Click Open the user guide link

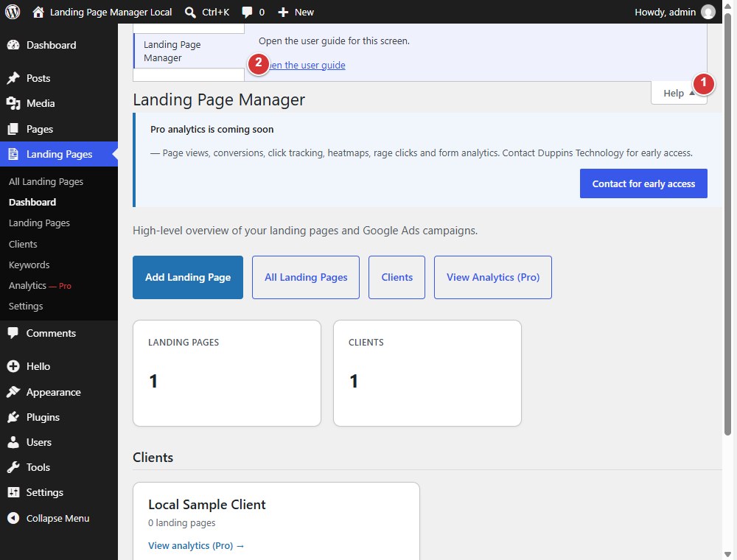pos(306,66)
